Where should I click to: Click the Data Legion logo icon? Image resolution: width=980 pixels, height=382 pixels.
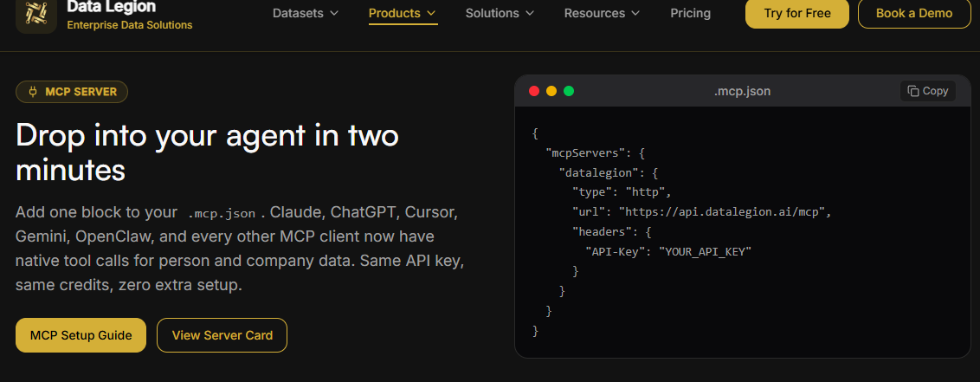(36, 15)
